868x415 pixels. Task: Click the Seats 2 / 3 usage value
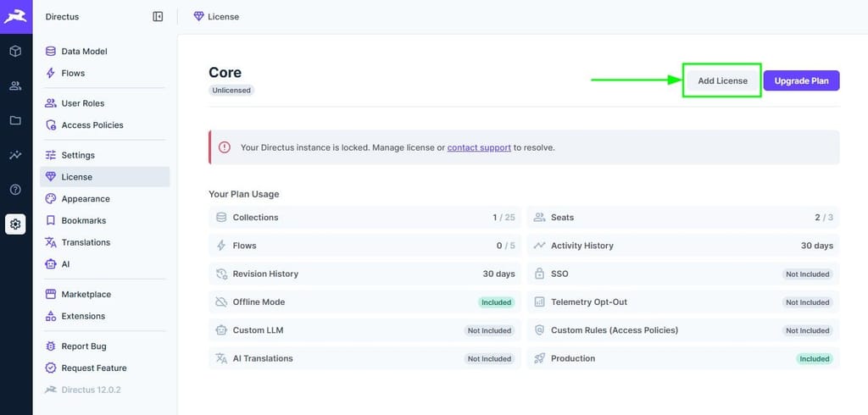pos(824,218)
